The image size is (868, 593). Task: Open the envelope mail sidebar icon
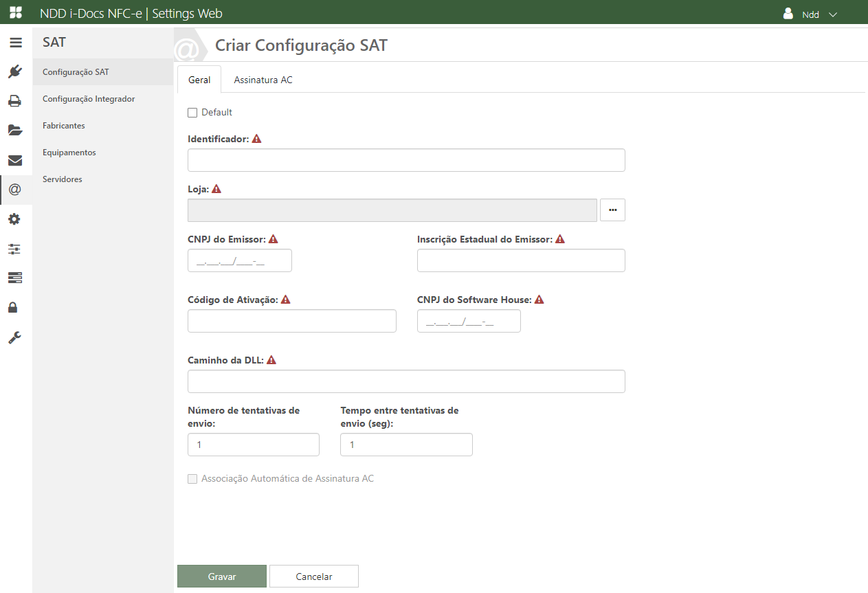[x=15, y=161]
